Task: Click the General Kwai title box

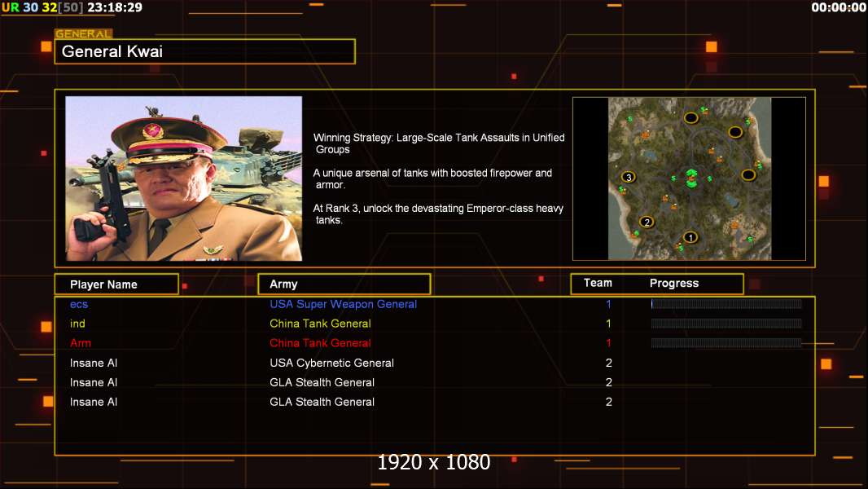Action: pos(205,51)
